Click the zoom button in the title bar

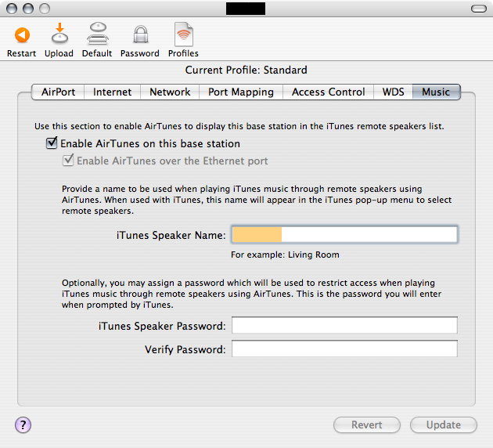point(45,9)
